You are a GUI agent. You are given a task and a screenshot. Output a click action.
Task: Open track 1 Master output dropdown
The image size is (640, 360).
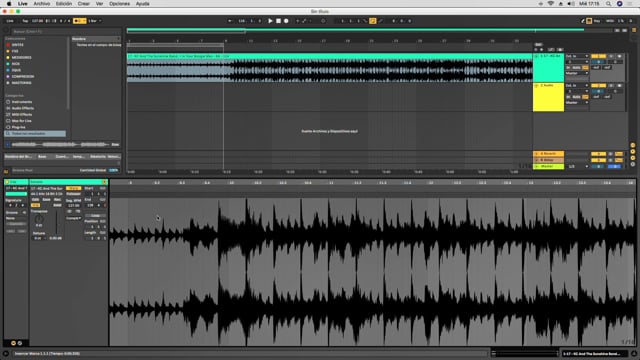pos(577,73)
